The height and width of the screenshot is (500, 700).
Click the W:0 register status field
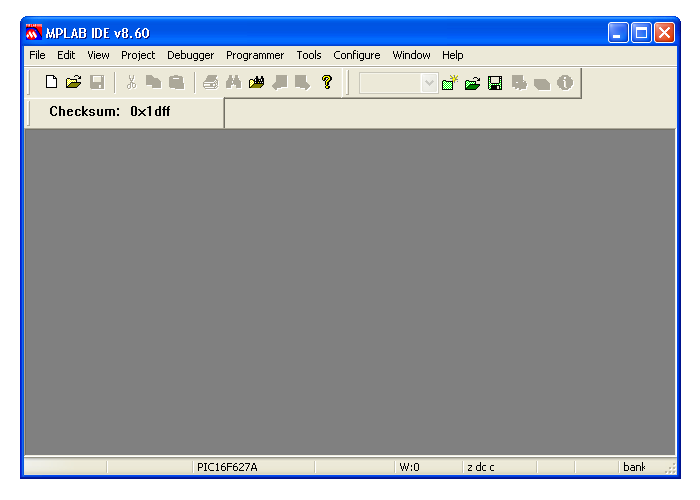[409, 467]
